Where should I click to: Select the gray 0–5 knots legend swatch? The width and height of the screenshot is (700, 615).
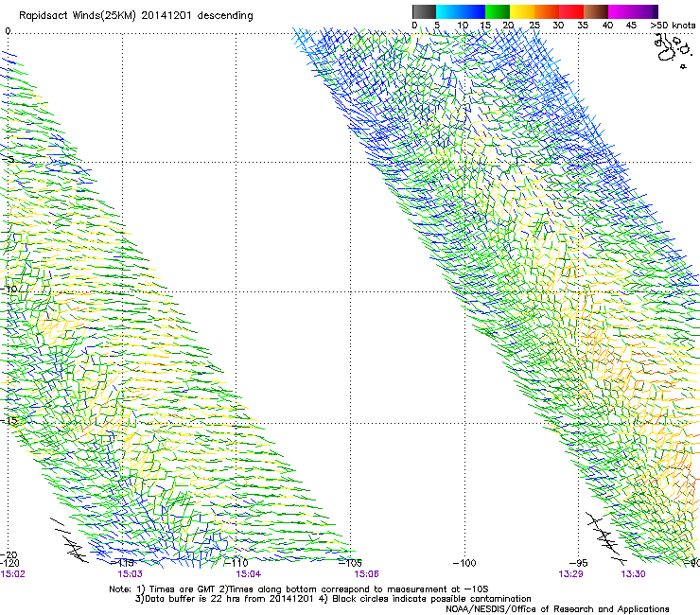point(424,11)
